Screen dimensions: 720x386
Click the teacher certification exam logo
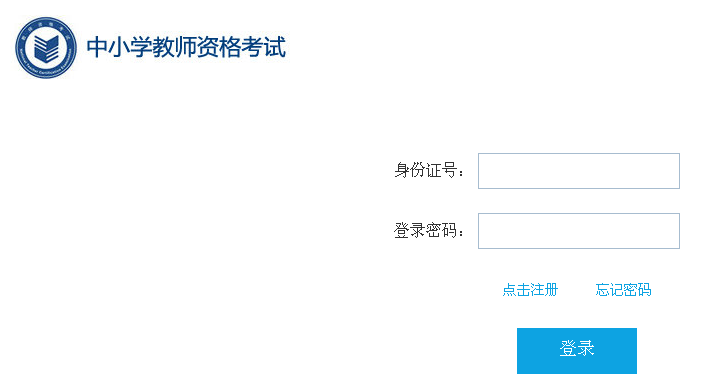(46, 48)
